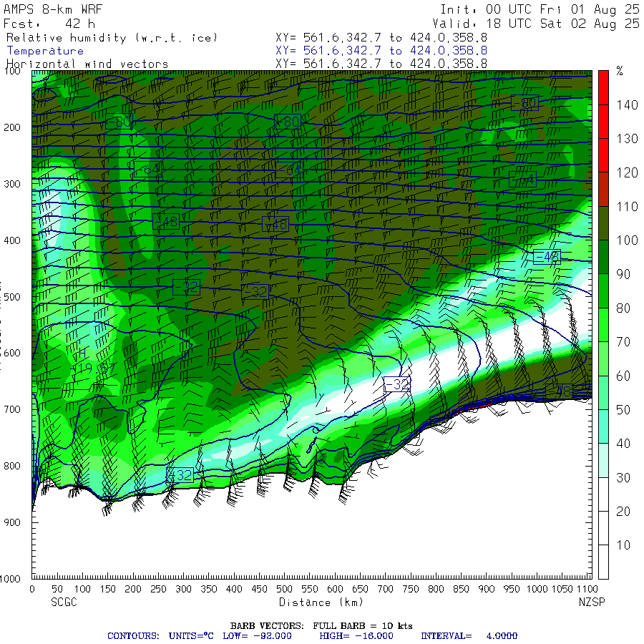The width and height of the screenshot is (644, 644).
Task: Click the distance axis label "950"
Action: pos(512,590)
